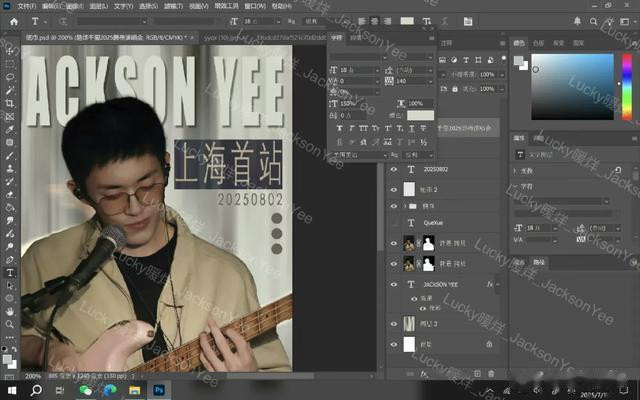Image resolution: width=640 pixels, height=400 pixels.
Task: Select the Eraser tool
Action: click(x=9, y=195)
